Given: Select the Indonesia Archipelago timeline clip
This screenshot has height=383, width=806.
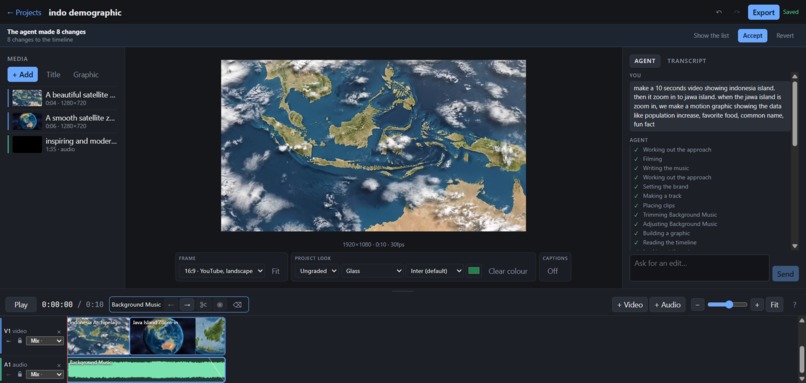Looking at the screenshot, I should point(99,336).
